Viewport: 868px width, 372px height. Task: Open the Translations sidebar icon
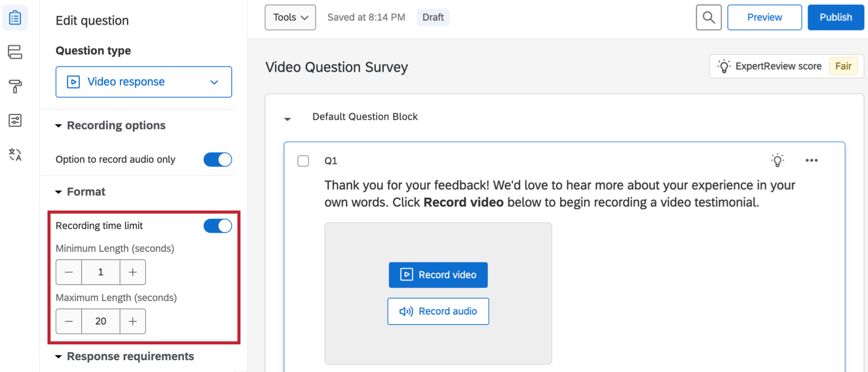(15, 154)
